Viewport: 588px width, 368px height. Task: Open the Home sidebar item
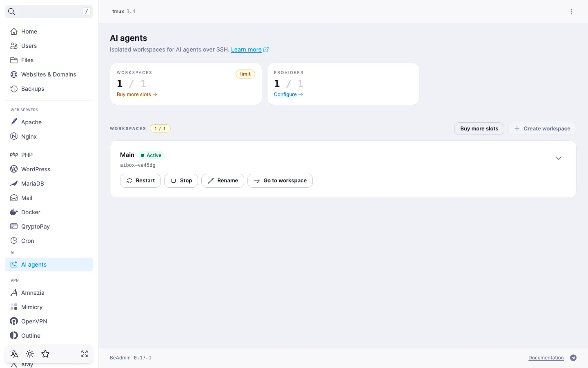(x=49, y=31)
